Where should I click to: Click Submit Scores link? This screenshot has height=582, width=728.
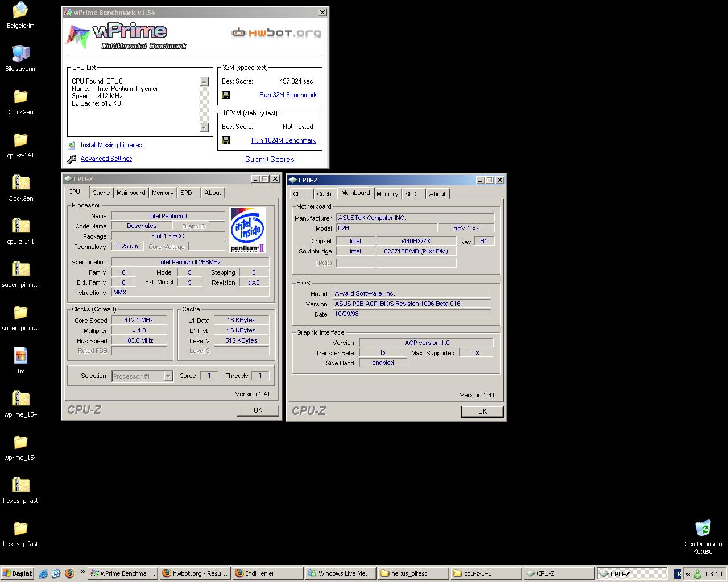click(270, 160)
